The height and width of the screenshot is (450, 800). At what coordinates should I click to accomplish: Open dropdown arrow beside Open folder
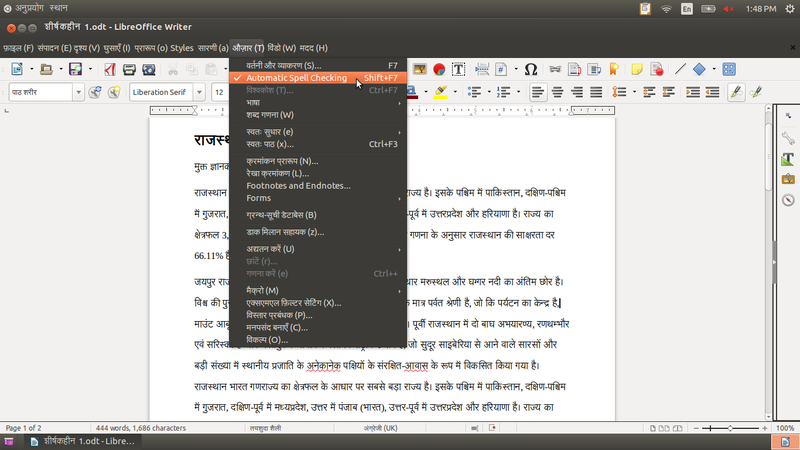(61, 69)
